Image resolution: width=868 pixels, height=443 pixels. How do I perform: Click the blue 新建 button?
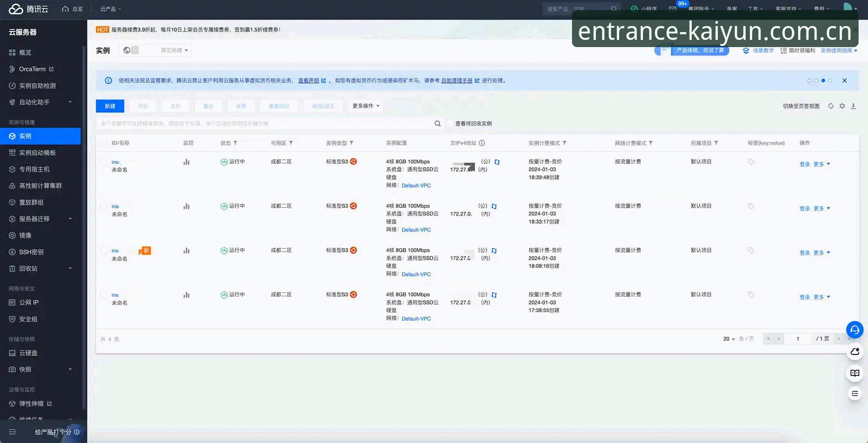(x=110, y=106)
